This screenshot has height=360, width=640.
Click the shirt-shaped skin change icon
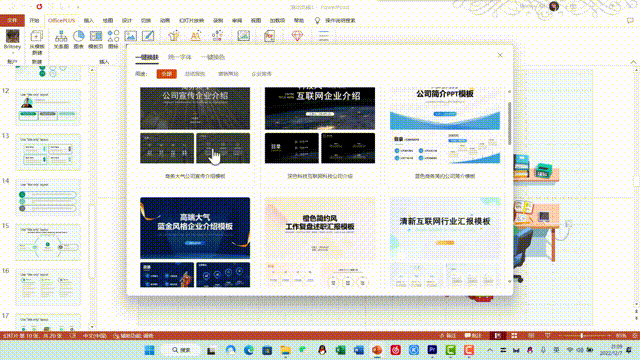pyautogui.click(x=174, y=36)
